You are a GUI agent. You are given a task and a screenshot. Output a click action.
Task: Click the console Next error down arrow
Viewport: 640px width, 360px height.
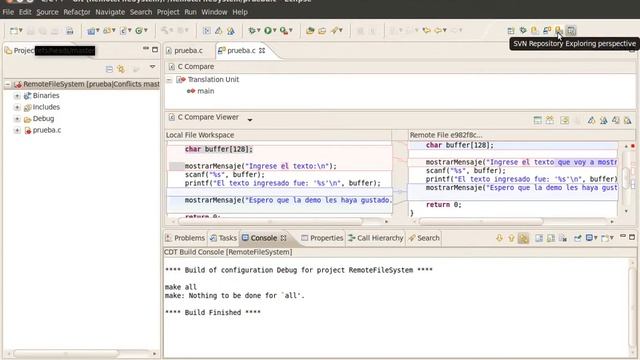coord(499,238)
